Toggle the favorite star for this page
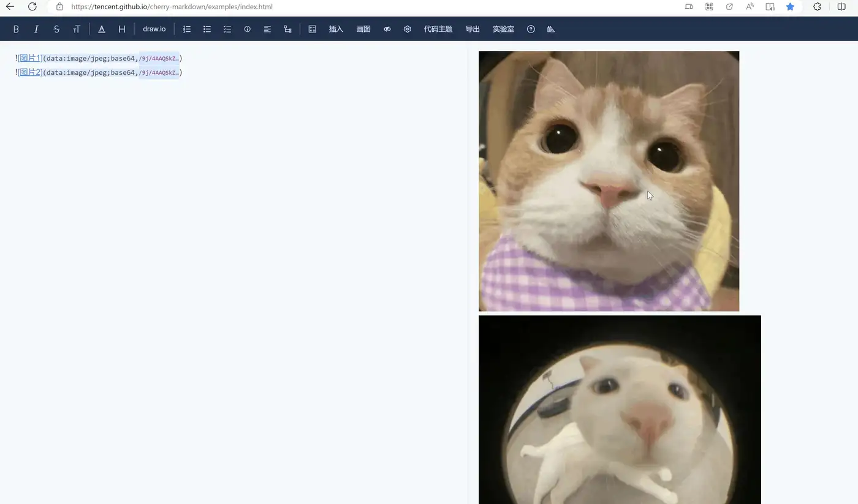 coord(790,7)
